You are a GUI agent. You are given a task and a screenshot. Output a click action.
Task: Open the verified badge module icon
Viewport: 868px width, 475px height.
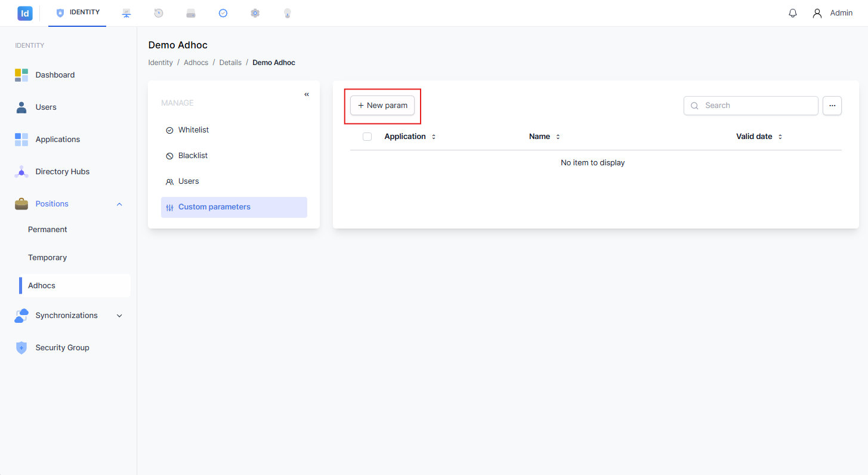point(223,13)
